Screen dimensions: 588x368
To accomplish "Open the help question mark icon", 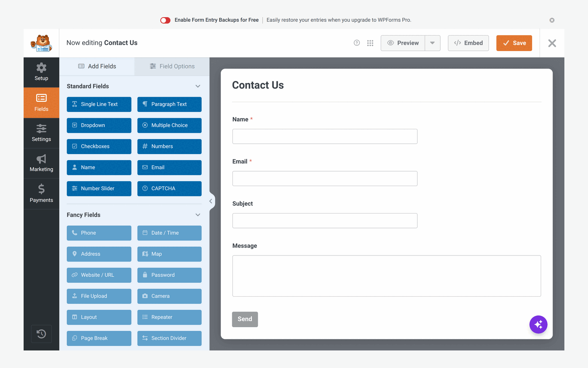I will 357,43.
